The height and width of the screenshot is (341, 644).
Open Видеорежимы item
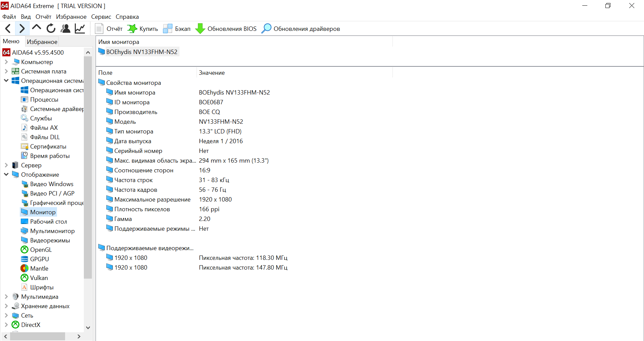point(45,240)
